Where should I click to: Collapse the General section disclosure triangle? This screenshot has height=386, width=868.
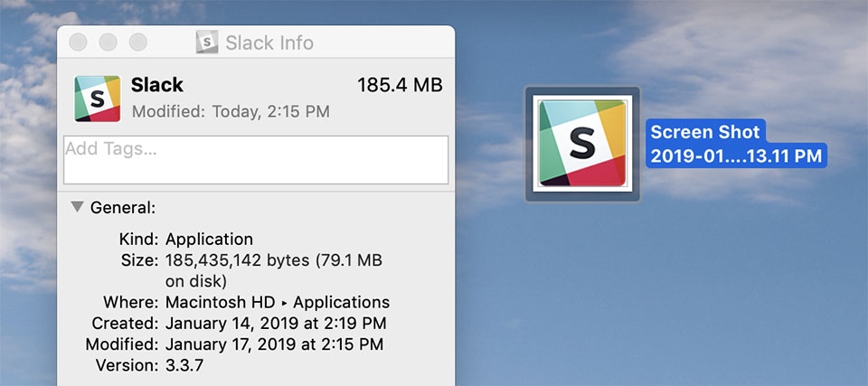77,207
